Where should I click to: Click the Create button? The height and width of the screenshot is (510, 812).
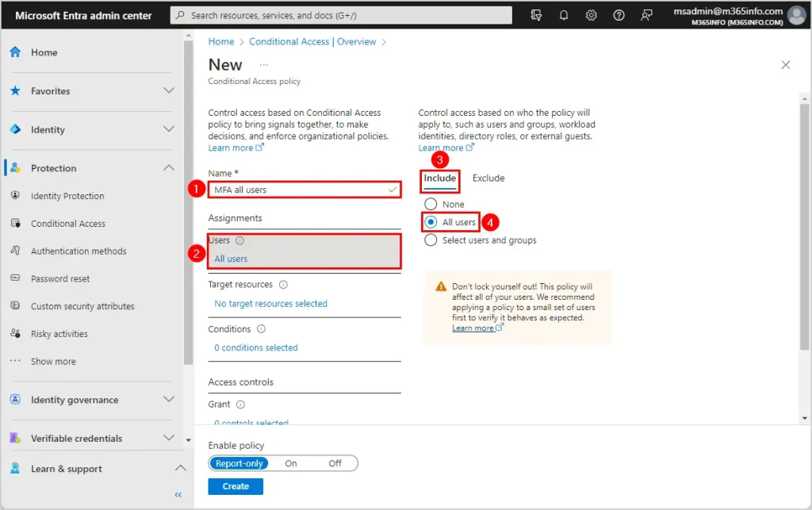[236, 486]
